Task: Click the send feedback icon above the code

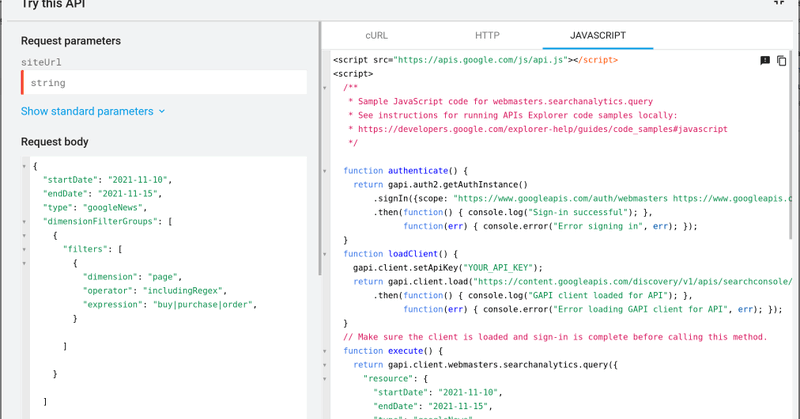Action: pos(765,61)
